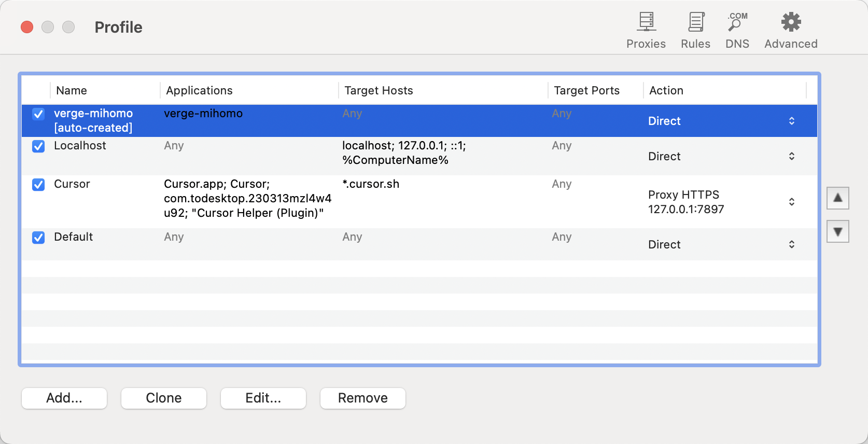Image resolution: width=868 pixels, height=444 pixels.
Task: Select the *.cursor.sh target host cell
Action: click(371, 184)
